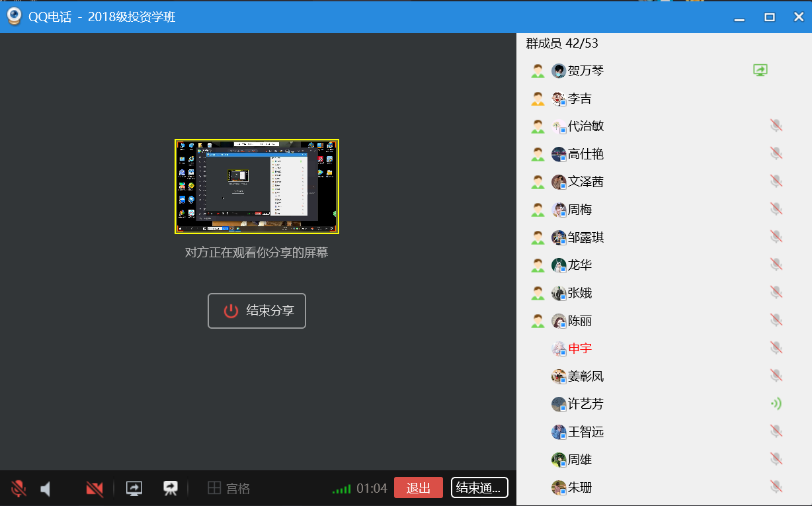Click the 群成员 42/53 header
This screenshot has height=506, width=812.
(562, 44)
